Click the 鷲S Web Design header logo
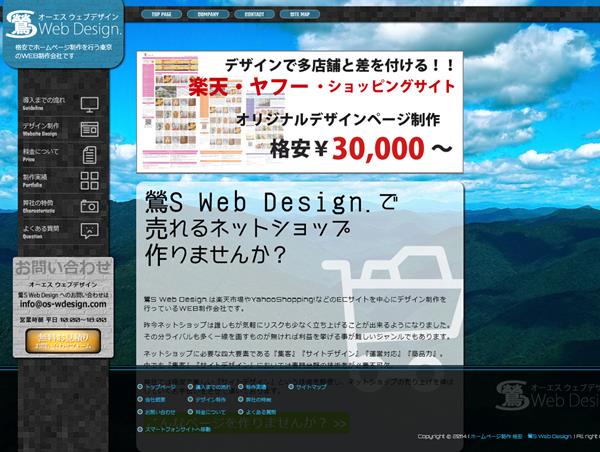 coord(63,24)
